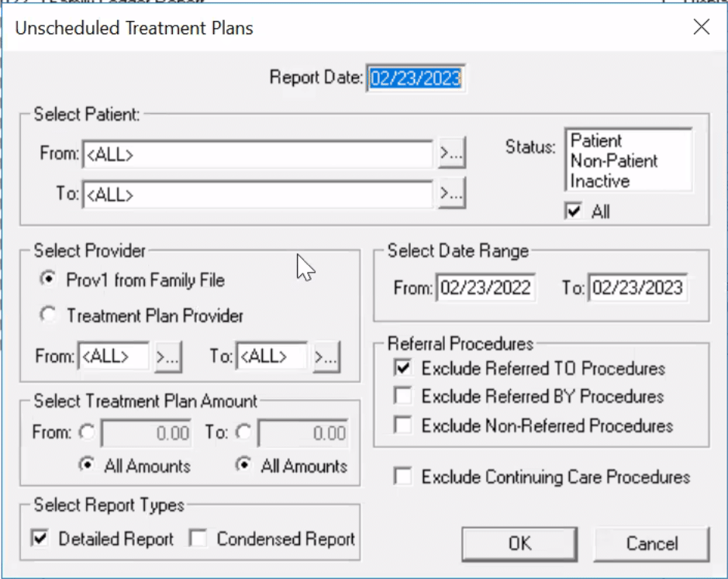
Task: Click date range To field
Action: [x=637, y=288]
